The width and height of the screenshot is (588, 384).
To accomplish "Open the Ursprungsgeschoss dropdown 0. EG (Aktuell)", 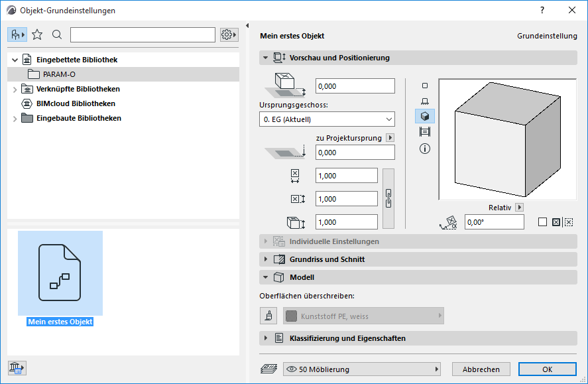I will click(x=327, y=118).
